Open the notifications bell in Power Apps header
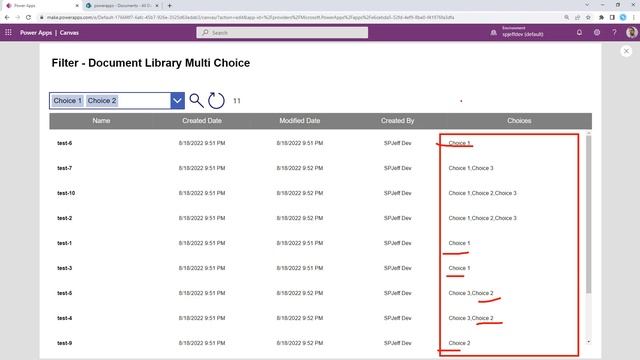 click(579, 32)
